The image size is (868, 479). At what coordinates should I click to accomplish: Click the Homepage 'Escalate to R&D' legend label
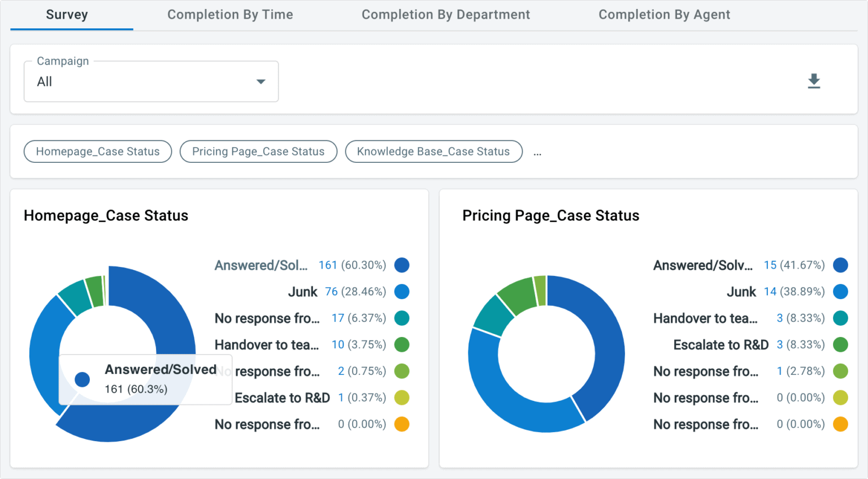click(282, 398)
